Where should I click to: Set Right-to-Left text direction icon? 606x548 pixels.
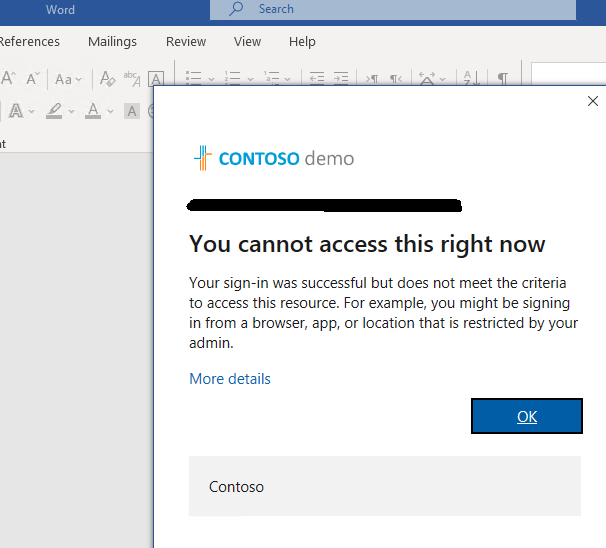tap(396, 79)
